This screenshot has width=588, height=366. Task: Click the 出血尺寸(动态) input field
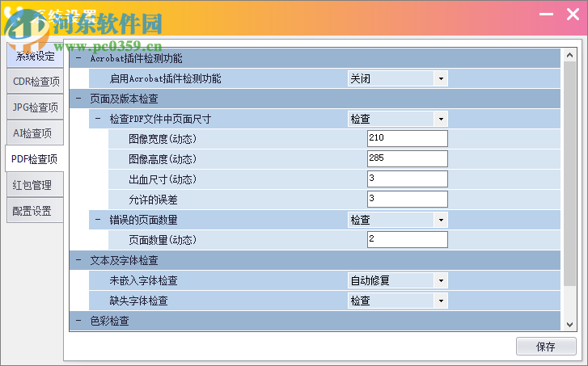[x=408, y=179]
